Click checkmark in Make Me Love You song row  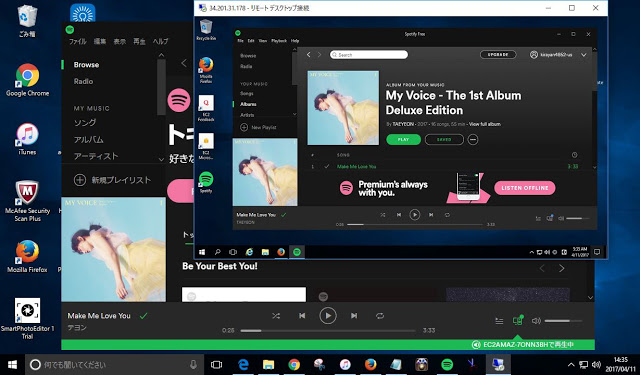(x=327, y=166)
